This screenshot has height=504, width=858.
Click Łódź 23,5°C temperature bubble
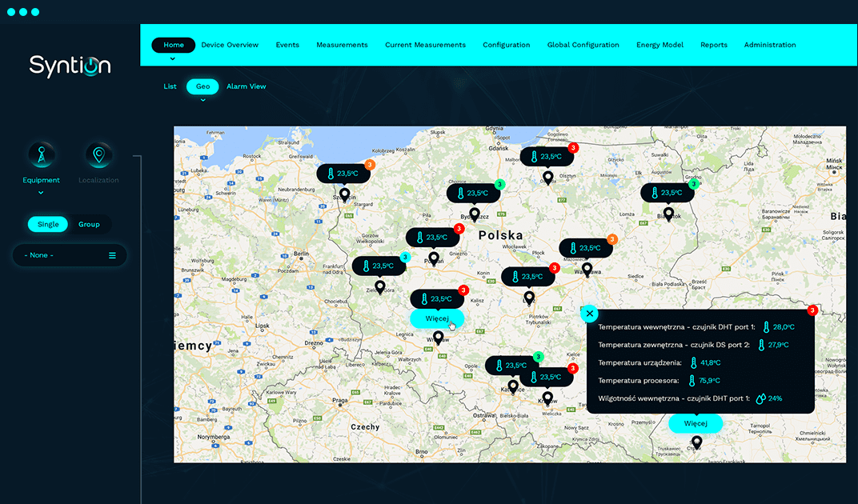pyautogui.click(x=528, y=276)
